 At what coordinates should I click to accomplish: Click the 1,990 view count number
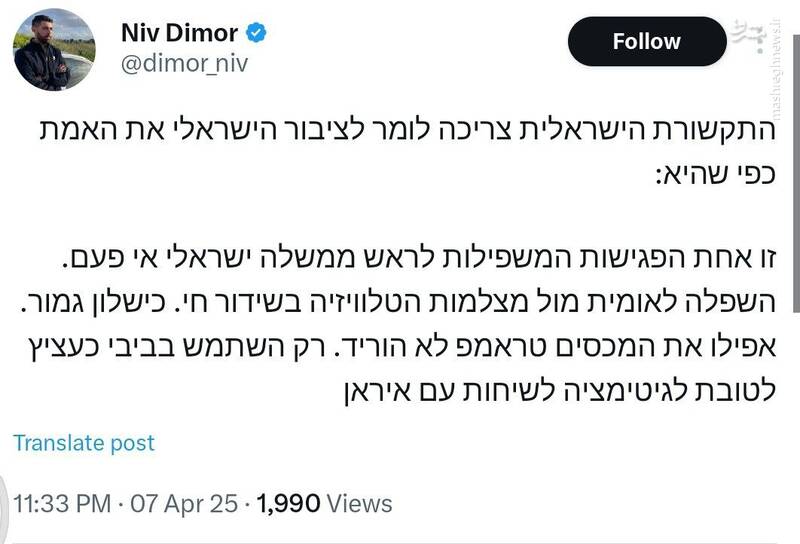pos(289,503)
